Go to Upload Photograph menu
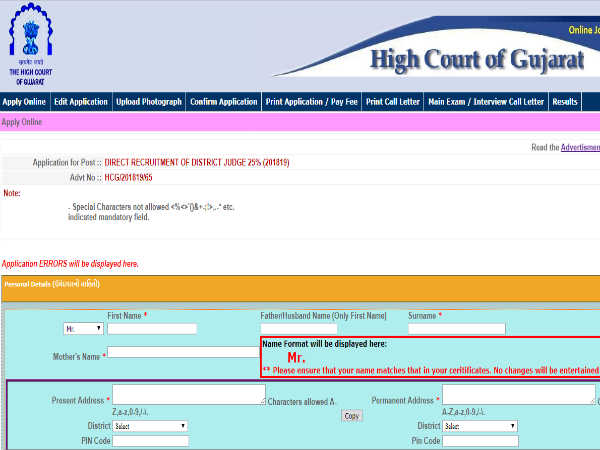This screenshot has width=600, height=450. coord(149,102)
